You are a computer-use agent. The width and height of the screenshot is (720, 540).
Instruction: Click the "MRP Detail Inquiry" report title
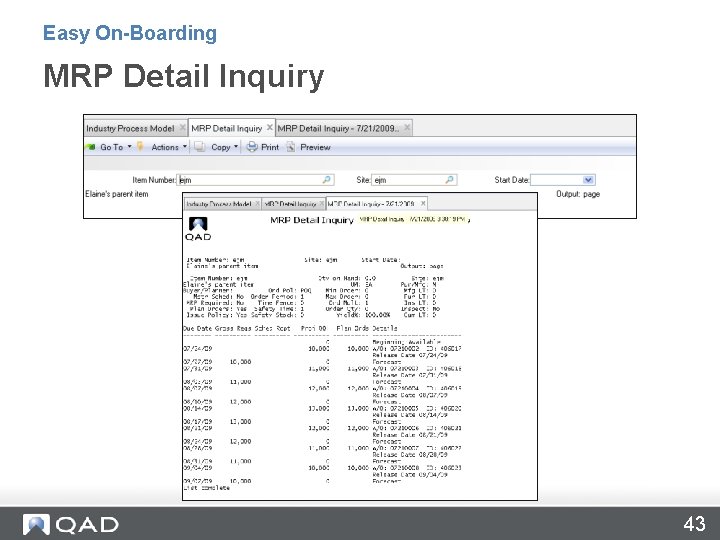[x=312, y=220]
